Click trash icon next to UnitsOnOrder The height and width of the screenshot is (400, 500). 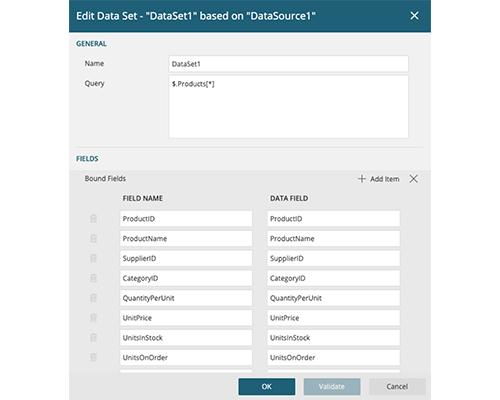click(93, 357)
